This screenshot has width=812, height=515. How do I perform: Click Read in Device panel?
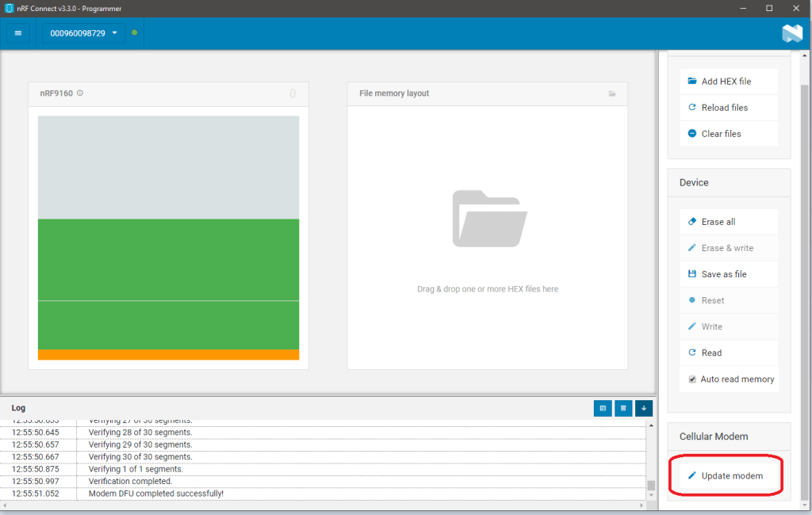710,353
